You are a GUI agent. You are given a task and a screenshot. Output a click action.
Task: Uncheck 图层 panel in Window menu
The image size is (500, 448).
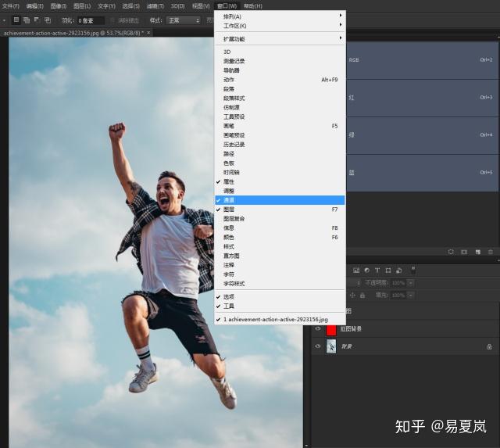click(x=280, y=210)
